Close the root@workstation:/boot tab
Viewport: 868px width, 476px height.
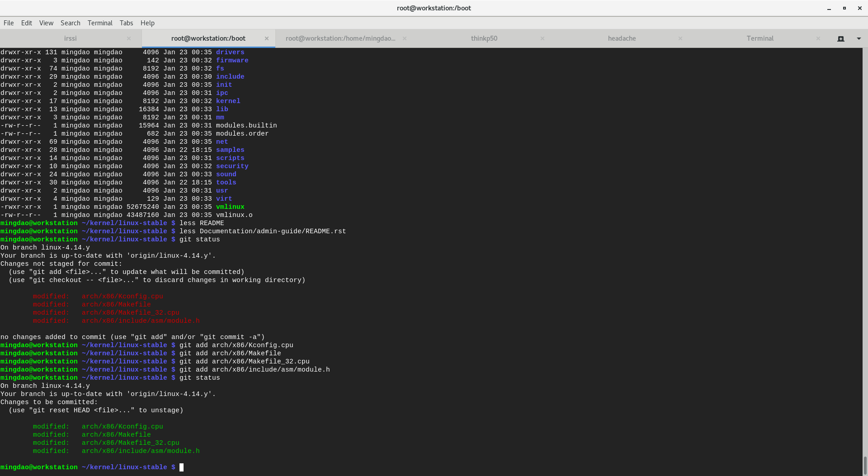267,38
